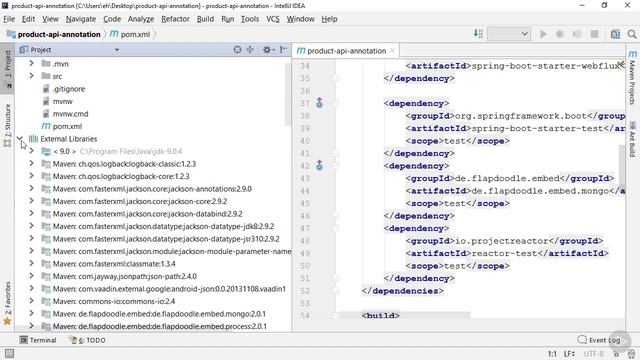Toggle the 2: Structure tool window tab
640x360 pixels.
click(x=7, y=125)
